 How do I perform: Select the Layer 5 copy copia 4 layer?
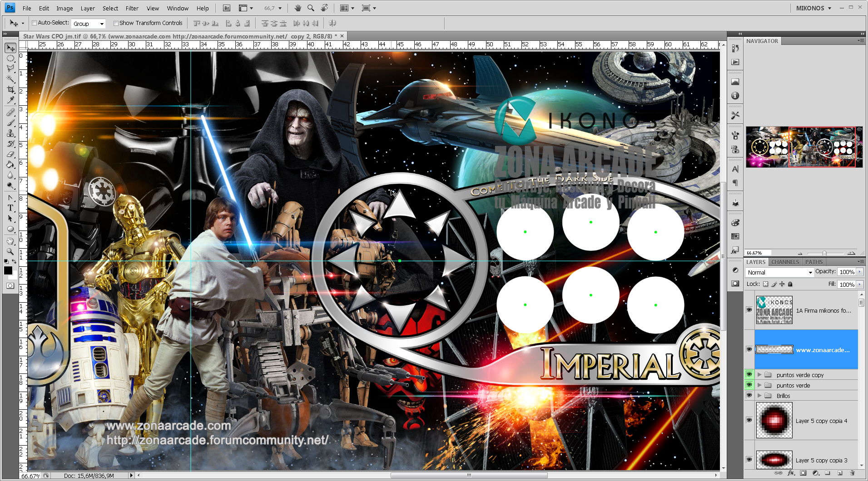(802, 421)
